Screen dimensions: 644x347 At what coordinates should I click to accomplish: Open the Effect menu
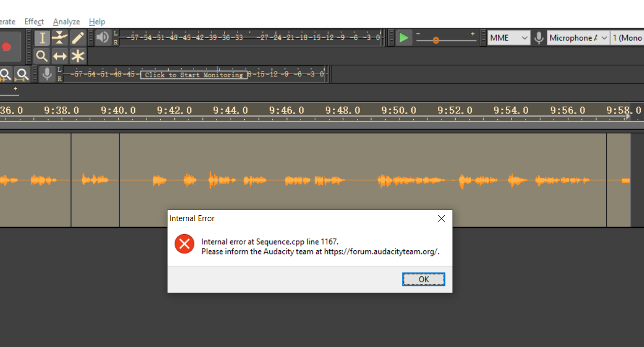pyautogui.click(x=34, y=21)
